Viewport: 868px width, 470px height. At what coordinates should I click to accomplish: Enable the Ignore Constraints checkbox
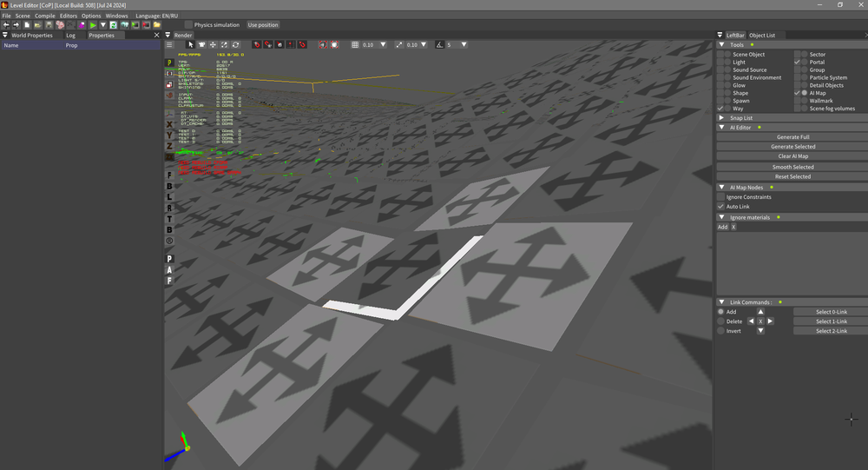click(720, 197)
